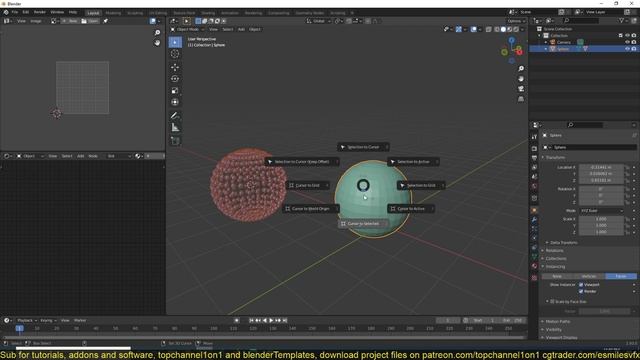The height and width of the screenshot is (360, 640).
Task: Switch perspective/orthographic with the grid icon
Action: point(521,99)
